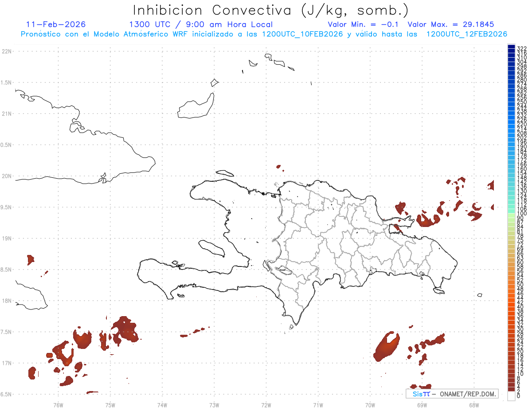Viewport: 532px width, 411px height.
Task: Click the "18N" latitude label
Action: coord(7,301)
